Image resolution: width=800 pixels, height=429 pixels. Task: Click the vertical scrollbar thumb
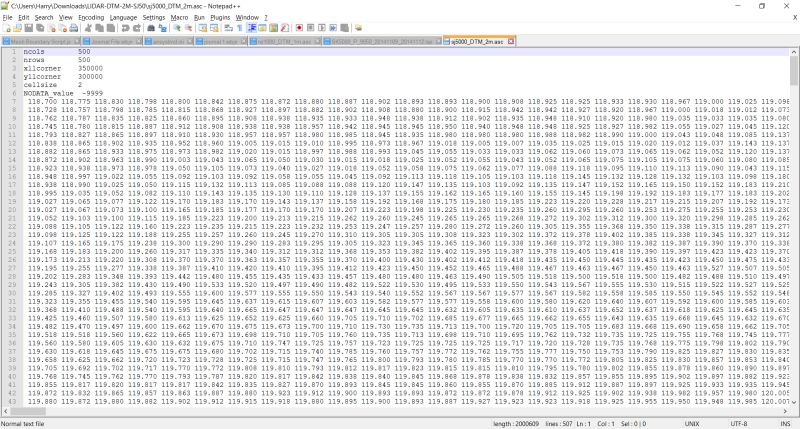[x=794, y=70]
